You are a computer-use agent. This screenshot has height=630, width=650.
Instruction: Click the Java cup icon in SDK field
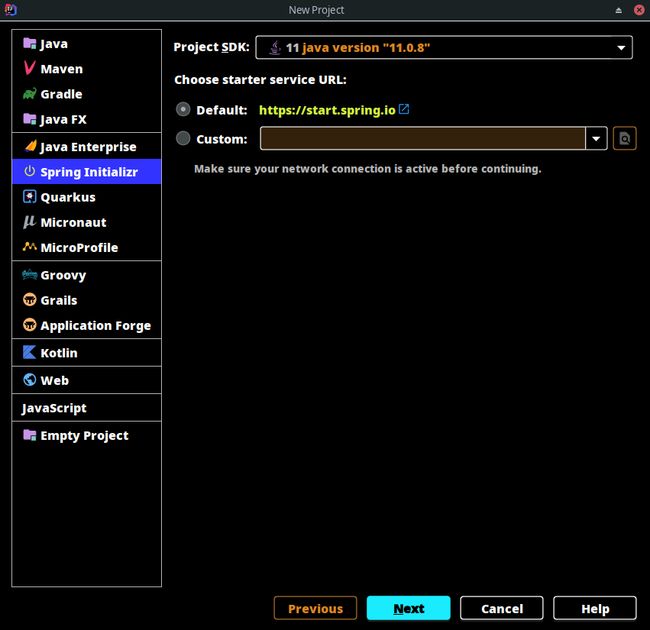275,48
